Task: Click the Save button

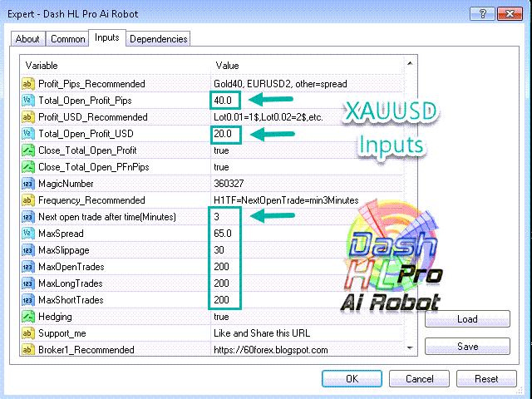Action: tap(467, 347)
